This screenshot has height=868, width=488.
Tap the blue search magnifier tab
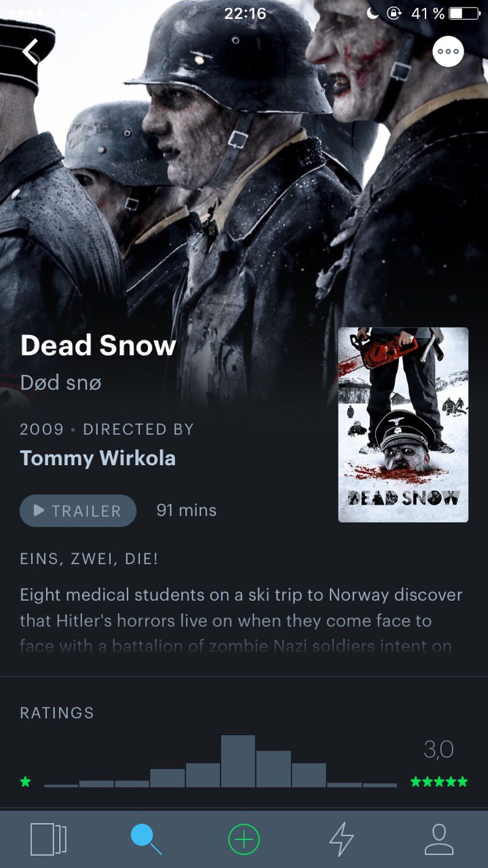tap(146, 840)
